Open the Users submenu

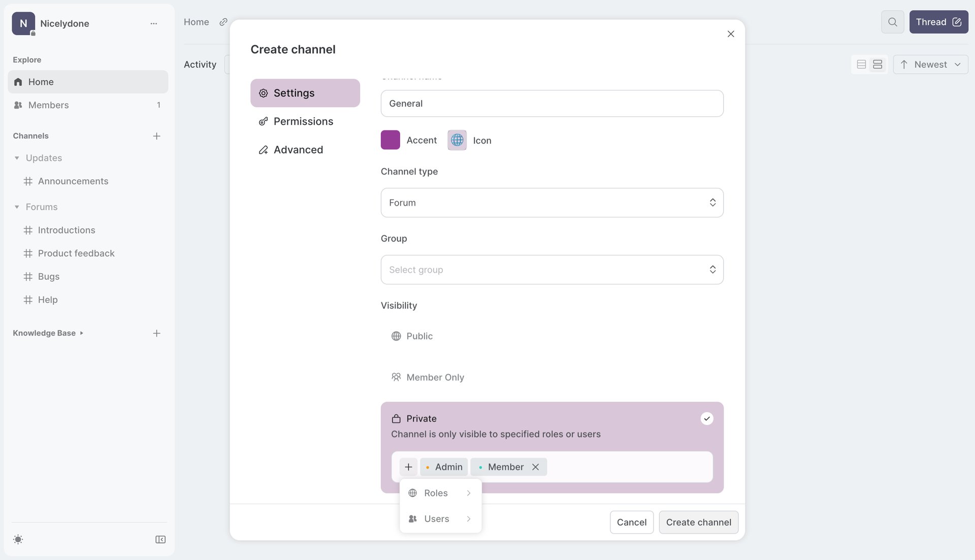point(440,518)
